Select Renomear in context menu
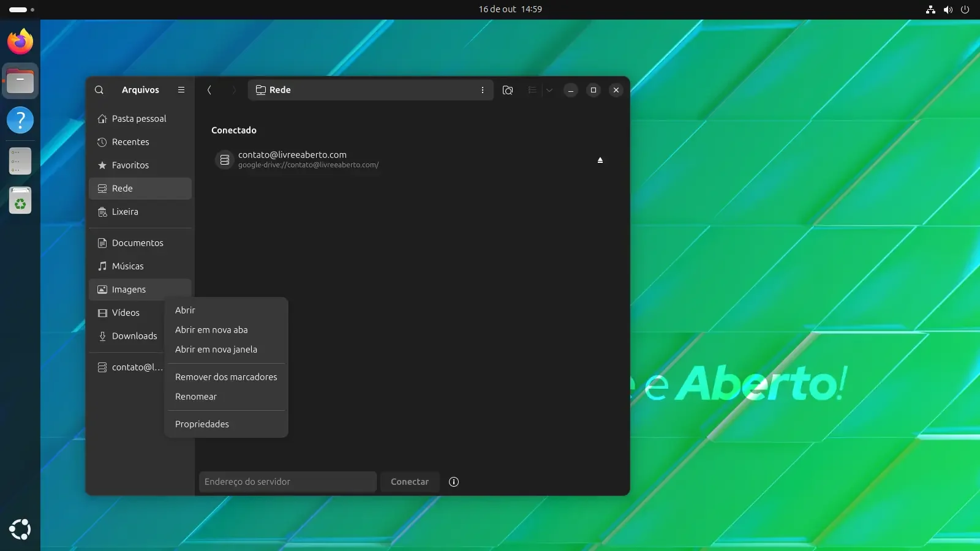Screen dimensions: 980x551 (226, 397)
